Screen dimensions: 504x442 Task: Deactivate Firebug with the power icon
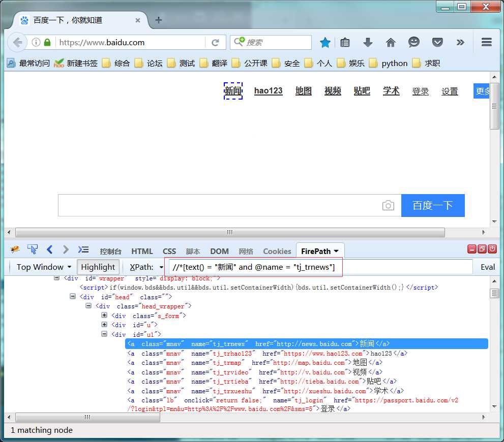(x=492, y=249)
